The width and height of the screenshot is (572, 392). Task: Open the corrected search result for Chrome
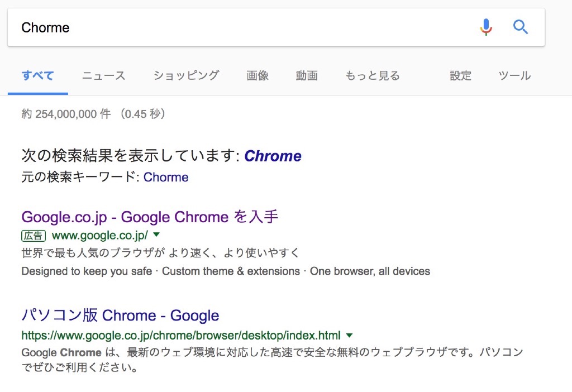tap(273, 156)
